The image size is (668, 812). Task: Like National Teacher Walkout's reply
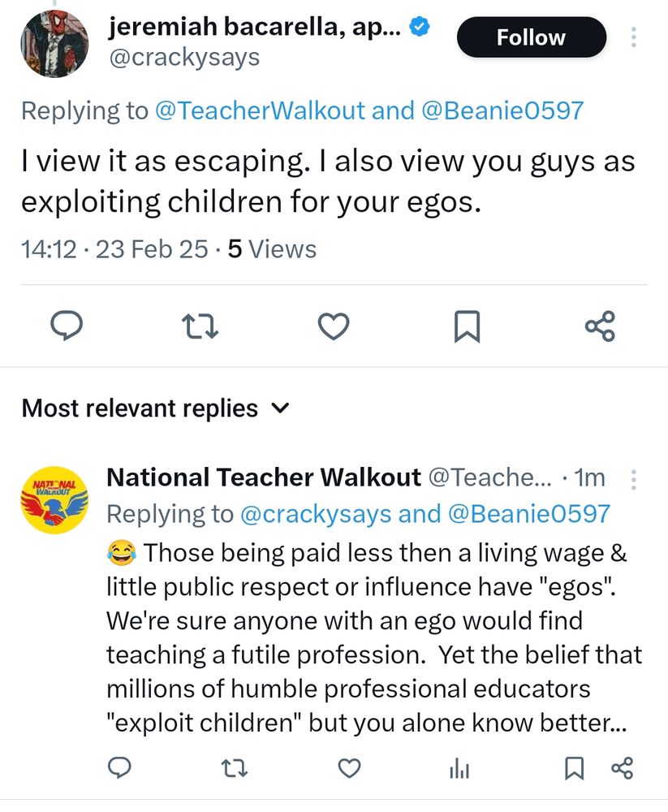click(x=349, y=768)
